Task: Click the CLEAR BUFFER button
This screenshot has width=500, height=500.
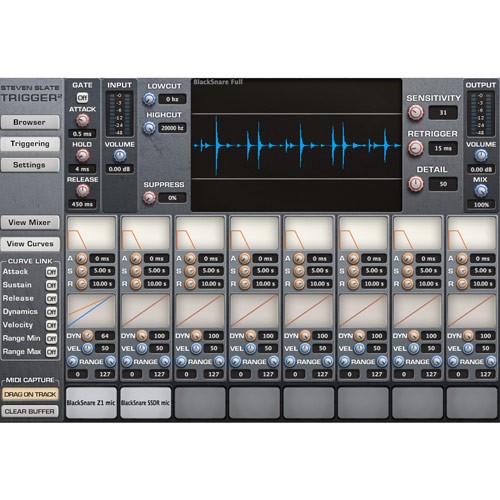Action: click(30, 412)
